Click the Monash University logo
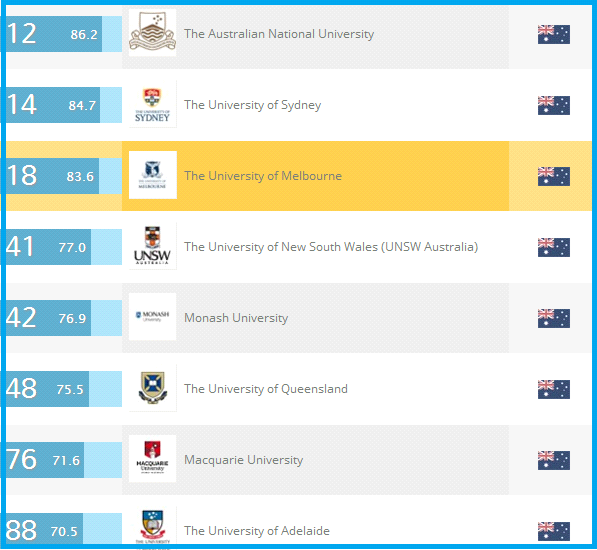The image size is (597, 550). [x=152, y=317]
